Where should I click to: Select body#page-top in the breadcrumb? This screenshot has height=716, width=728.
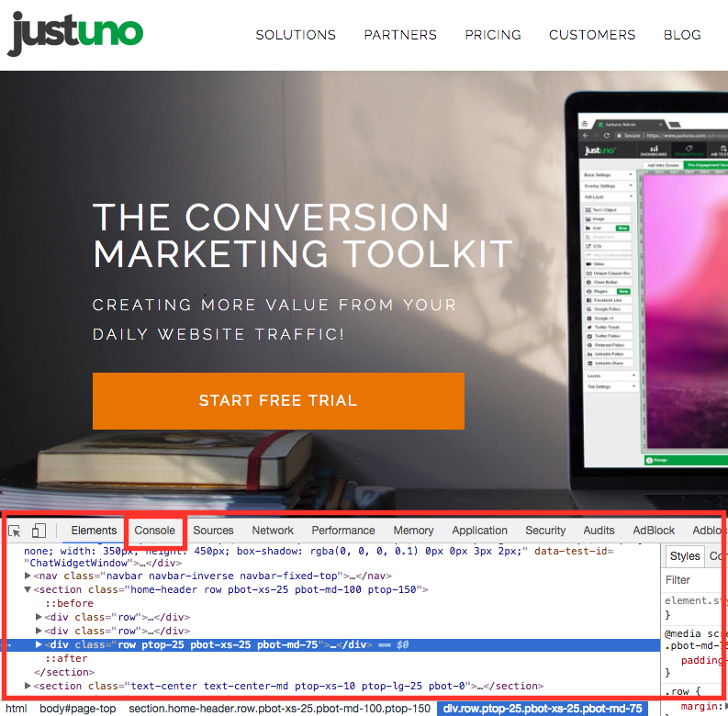[x=77, y=709]
